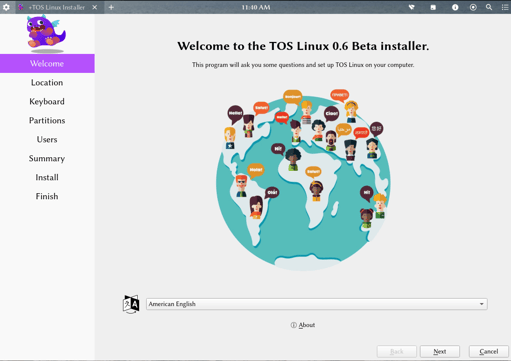Image resolution: width=511 pixels, height=361 pixels.
Task: Select the Install step in sidebar
Action: click(47, 177)
